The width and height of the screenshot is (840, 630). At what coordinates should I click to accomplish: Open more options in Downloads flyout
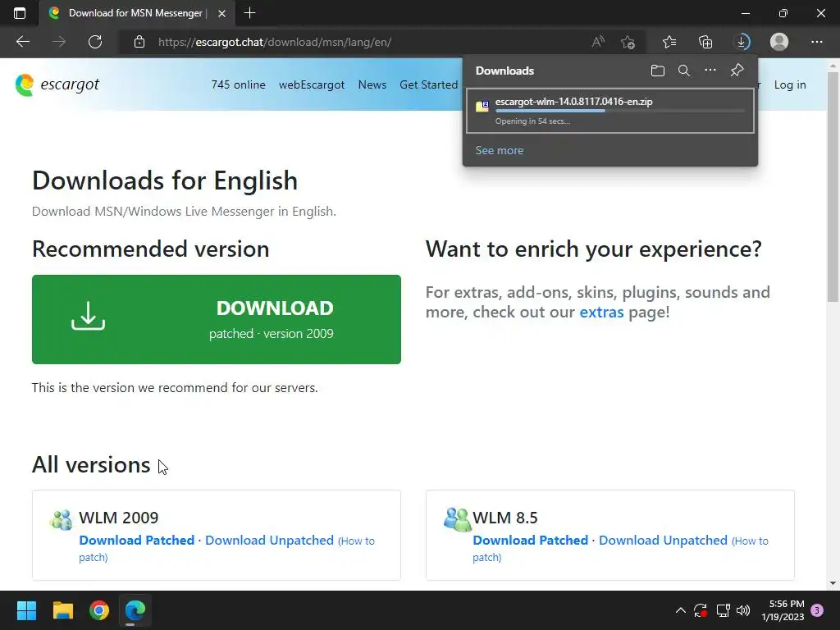pos(710,71)
